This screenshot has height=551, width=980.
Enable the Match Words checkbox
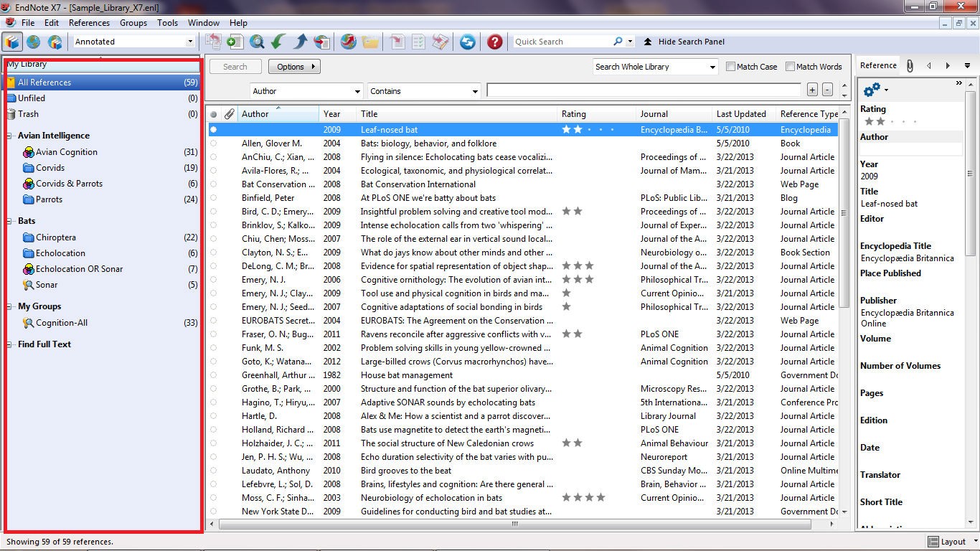pyautogui.click(x=791, y=67)
